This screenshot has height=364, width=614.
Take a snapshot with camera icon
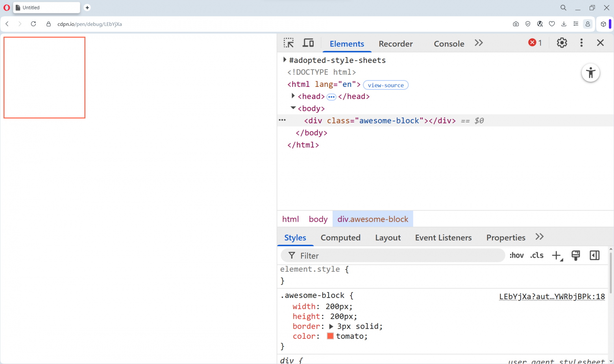516,24
